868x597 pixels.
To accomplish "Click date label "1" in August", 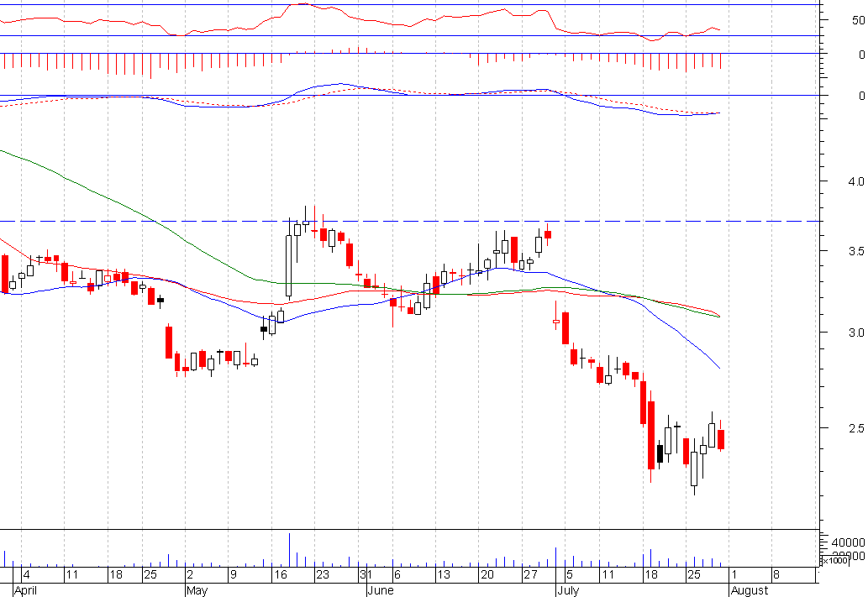I will 734,575.
